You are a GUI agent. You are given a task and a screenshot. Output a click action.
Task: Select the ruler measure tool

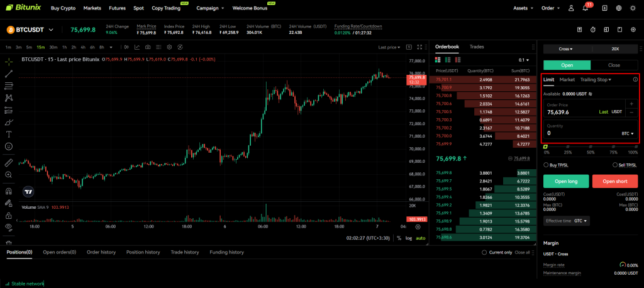point(9,162)
